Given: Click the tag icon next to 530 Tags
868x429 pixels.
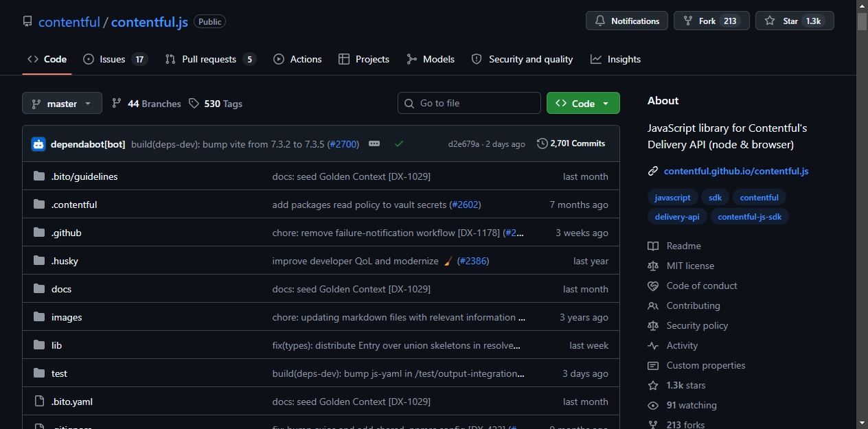Looking at the screenshot, I should [194, 104].
